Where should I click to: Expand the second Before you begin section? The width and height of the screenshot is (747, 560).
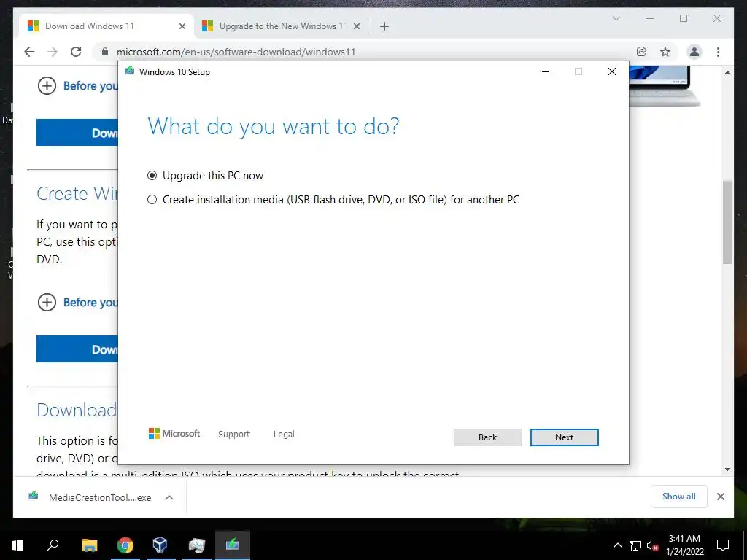point(77,303)
